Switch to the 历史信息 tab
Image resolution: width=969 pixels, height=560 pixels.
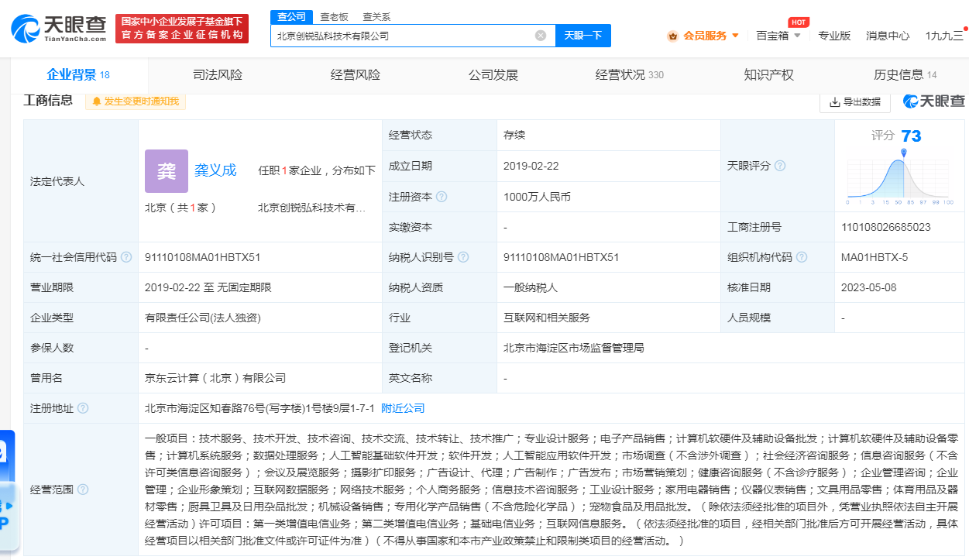click(x=905, y=75)
